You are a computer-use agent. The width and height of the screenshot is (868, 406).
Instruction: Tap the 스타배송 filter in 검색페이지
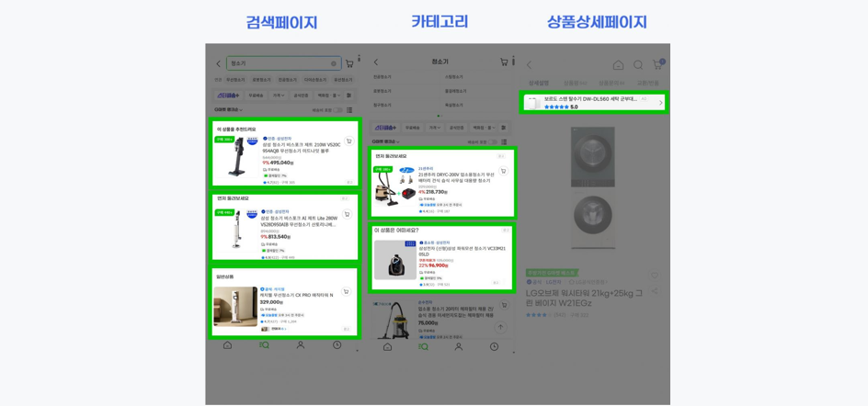pos(228,96)
